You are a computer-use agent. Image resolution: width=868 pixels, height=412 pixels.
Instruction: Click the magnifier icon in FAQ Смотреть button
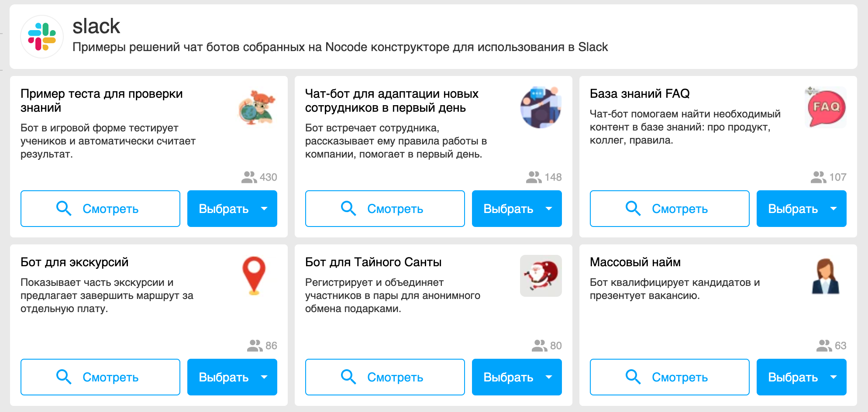(633, 208)
